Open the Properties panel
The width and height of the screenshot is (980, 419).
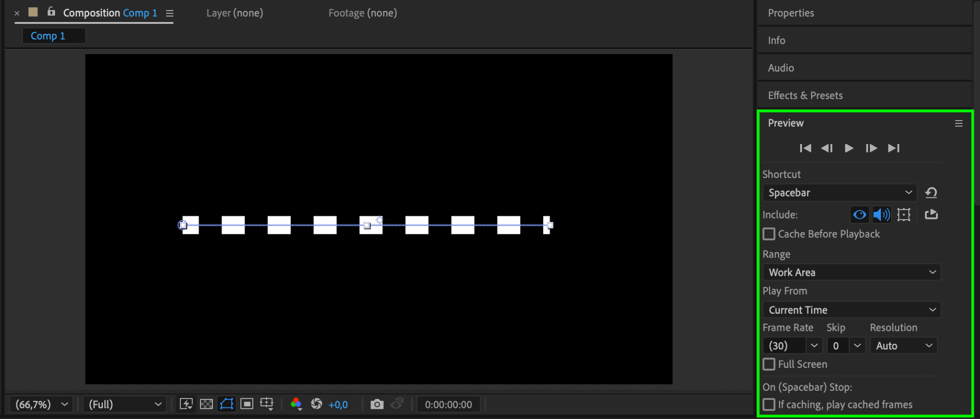pos(791,13)
